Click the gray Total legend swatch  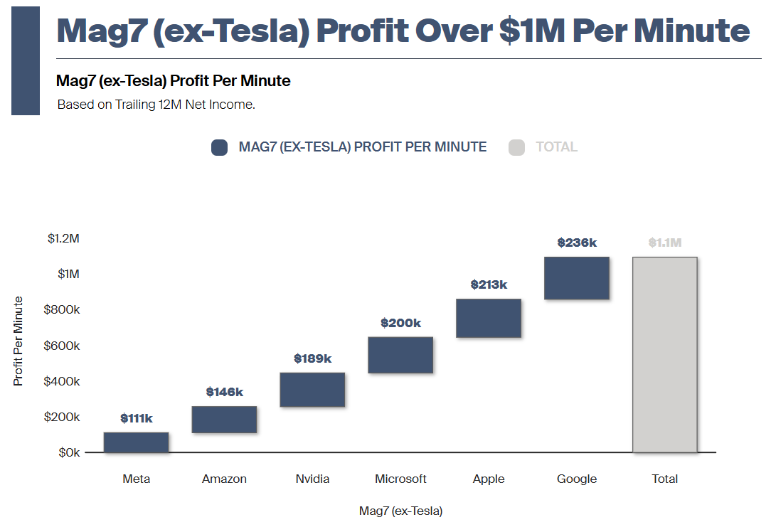[517, 147]
